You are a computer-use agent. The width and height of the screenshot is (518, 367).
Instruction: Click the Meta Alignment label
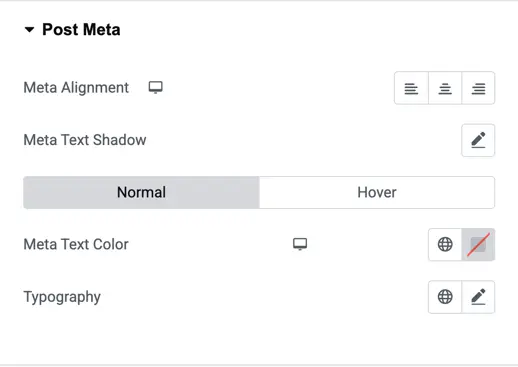(76, 88)
